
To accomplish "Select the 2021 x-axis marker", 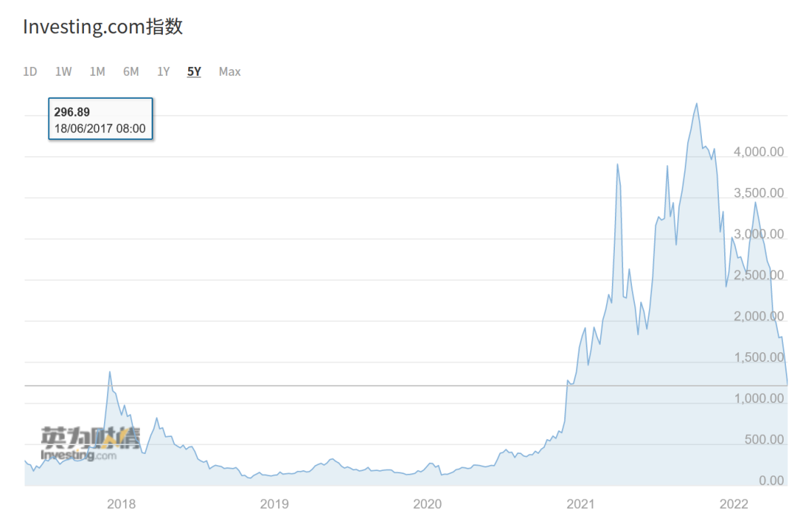I will [581, 505].
